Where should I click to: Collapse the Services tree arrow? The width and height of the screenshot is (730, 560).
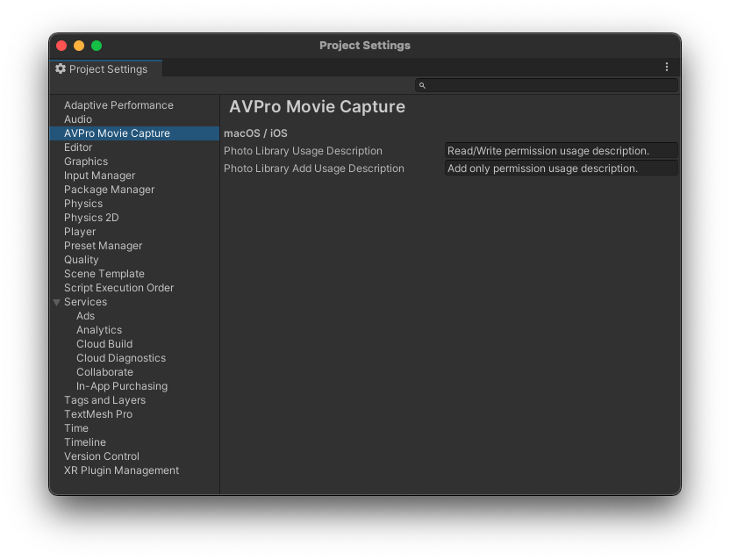pyautogui.click(x=57, y=302)
